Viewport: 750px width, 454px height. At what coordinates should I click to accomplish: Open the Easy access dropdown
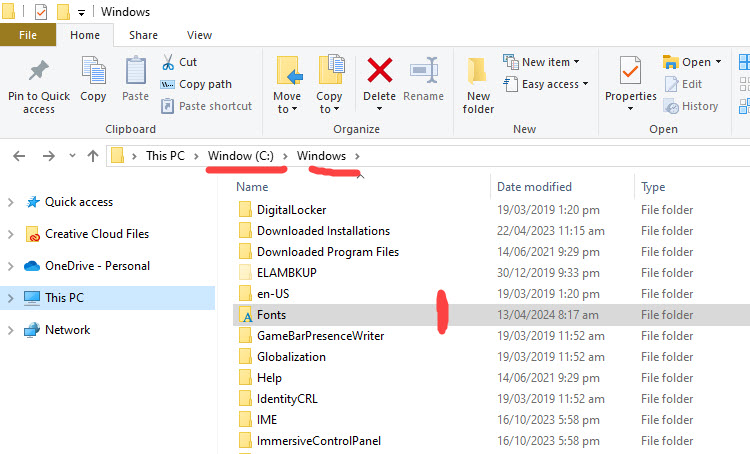[x=548, y=84]
